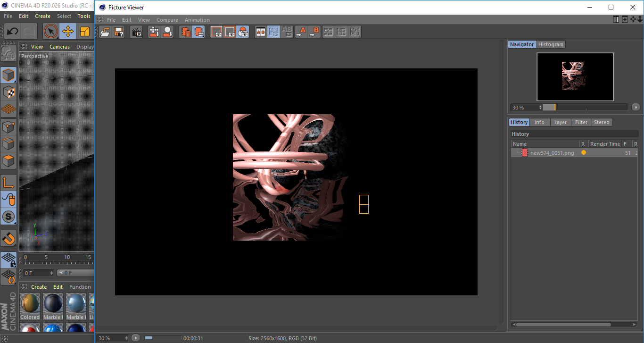The image size is (644, 343).
Task: Click Set as A icon
Action: click(301, 32)
